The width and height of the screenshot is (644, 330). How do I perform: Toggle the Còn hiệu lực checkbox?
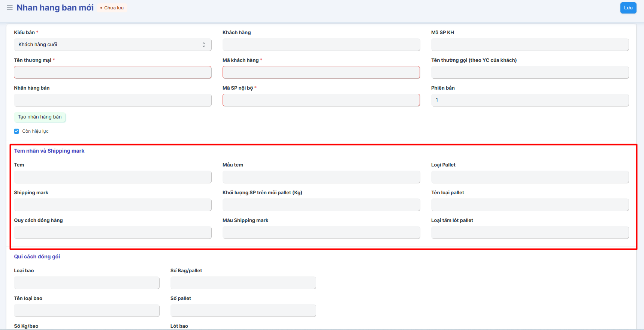click(16, 131)
